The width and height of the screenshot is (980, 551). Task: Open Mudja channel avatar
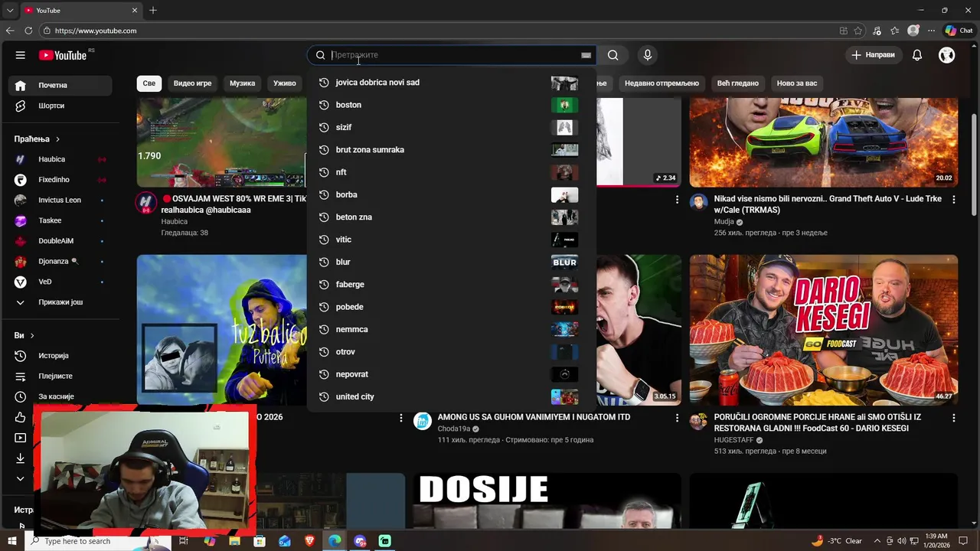point(698,202)
